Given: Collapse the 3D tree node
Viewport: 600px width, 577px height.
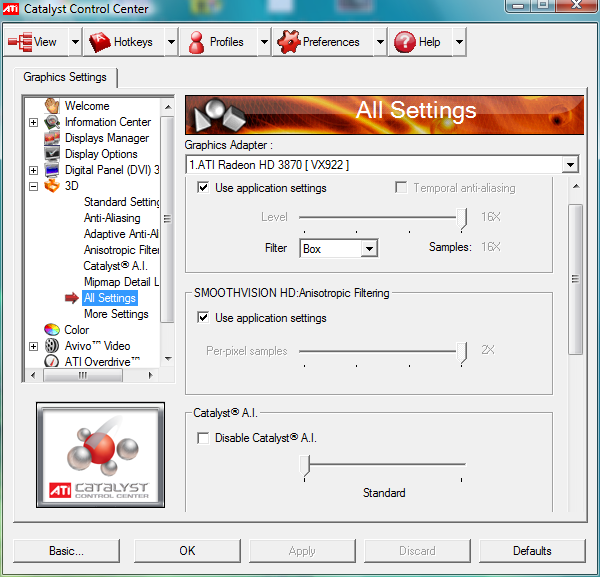Looking at the screenshot, I should click(x=34, y=186).
